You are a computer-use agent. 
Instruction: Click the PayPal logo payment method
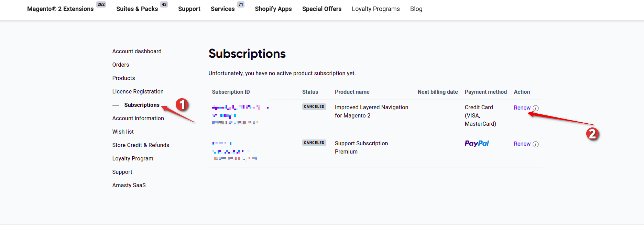pos(477,144)
